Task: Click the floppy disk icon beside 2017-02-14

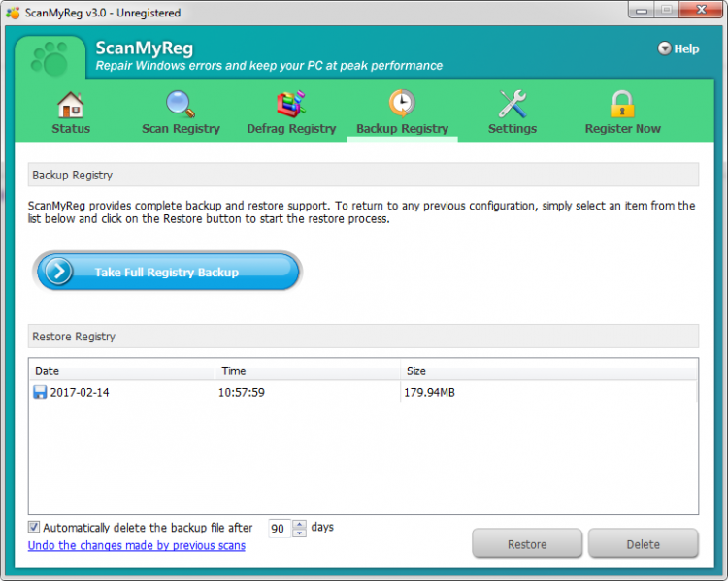Action: pos(40,392)
